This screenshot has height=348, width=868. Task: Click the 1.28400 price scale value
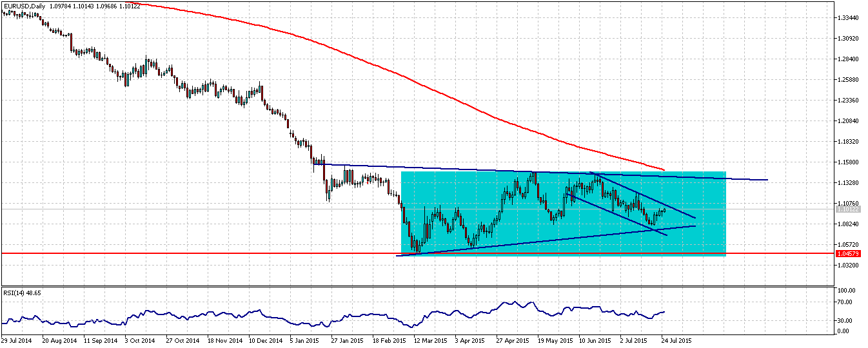coord(848,59)
